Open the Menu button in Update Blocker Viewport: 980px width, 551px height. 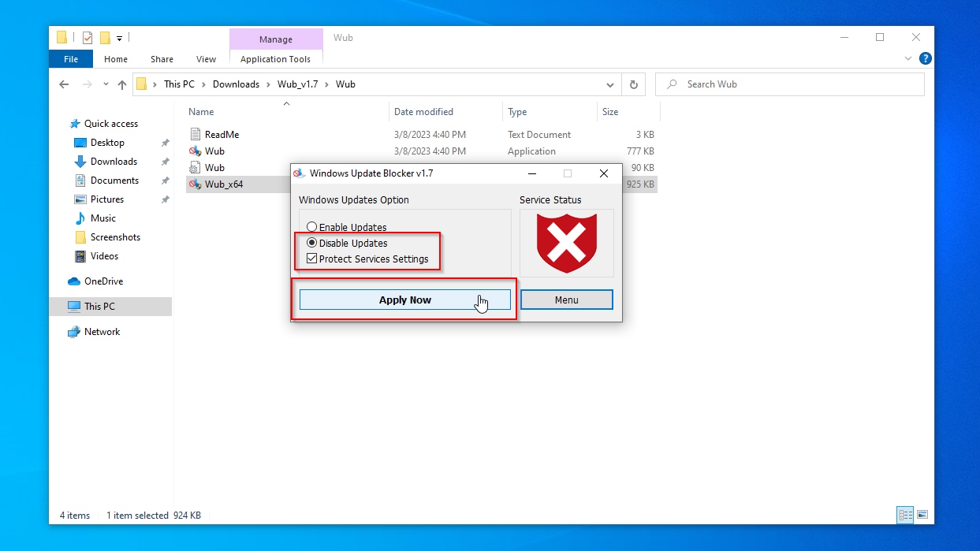click(566, 300)
